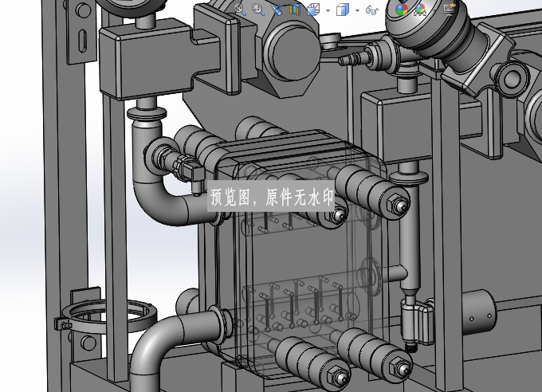This screenshot has width=542, height=392.
Task: Click the Display Style cube icon
Action: click(x=343, y=10)
